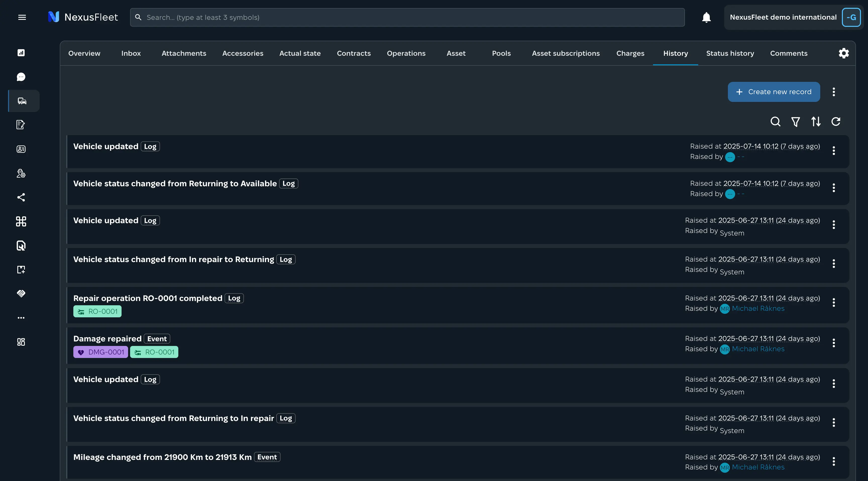Expand the sidebar more options ellipsis
Viewport: 868px width, 481px height.
tap(21, 318)
